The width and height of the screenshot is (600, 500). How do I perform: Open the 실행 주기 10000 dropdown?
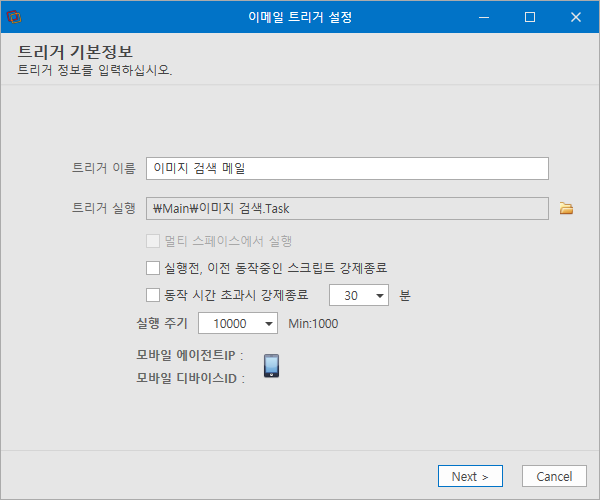click(269, 324)
